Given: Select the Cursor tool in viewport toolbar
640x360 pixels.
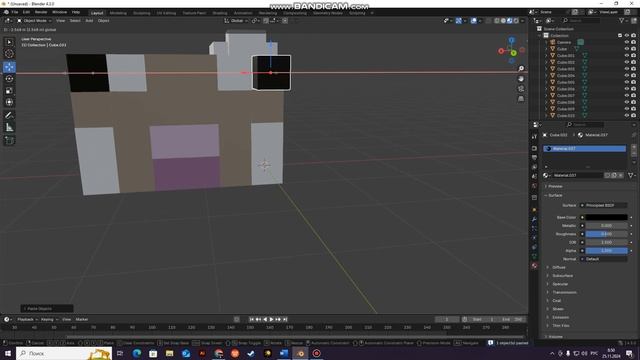Looking at the screenshot, I should click(9, 53).
